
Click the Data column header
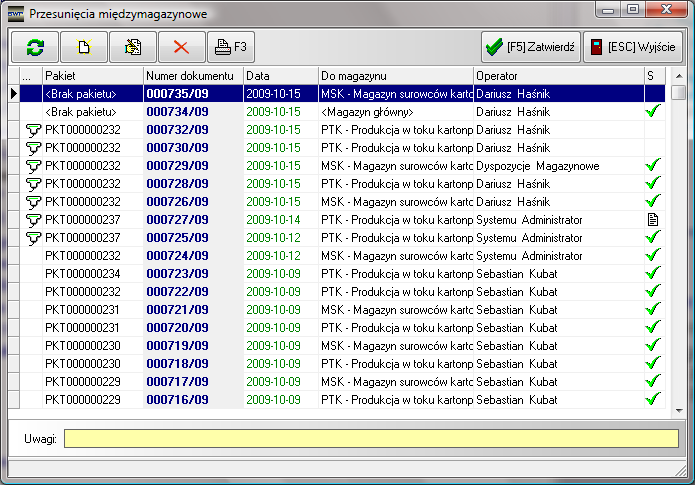[x=280, y=76]
